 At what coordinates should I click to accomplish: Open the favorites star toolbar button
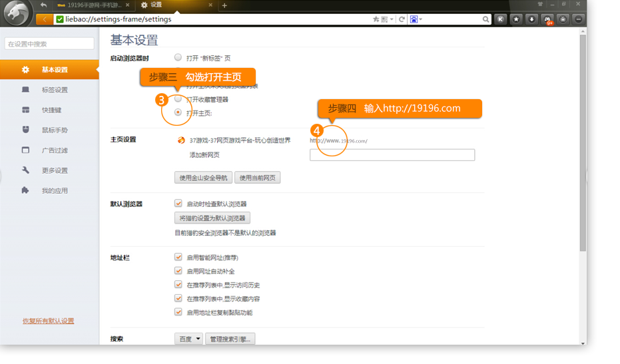(x=516, y=19)
